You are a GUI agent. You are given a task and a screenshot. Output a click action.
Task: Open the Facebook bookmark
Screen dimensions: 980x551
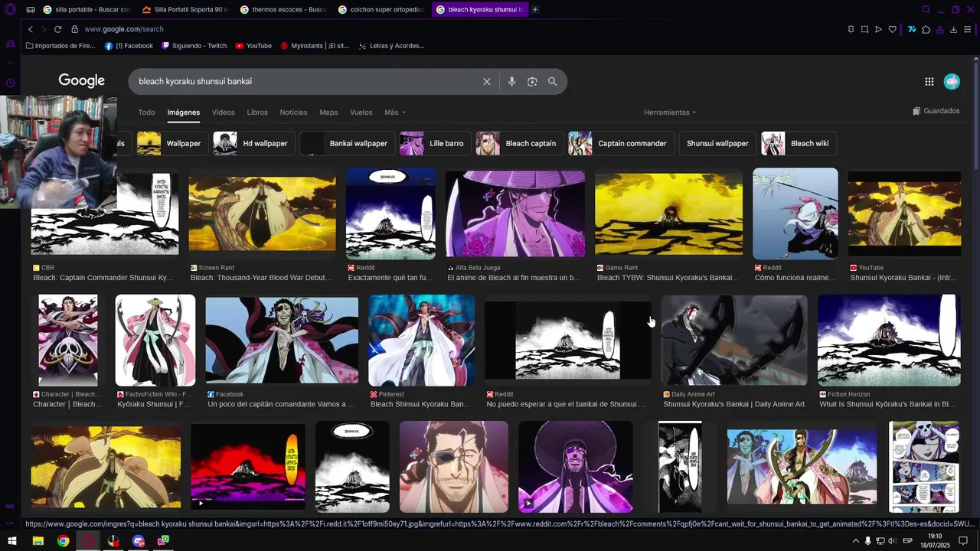coord(129,46)
